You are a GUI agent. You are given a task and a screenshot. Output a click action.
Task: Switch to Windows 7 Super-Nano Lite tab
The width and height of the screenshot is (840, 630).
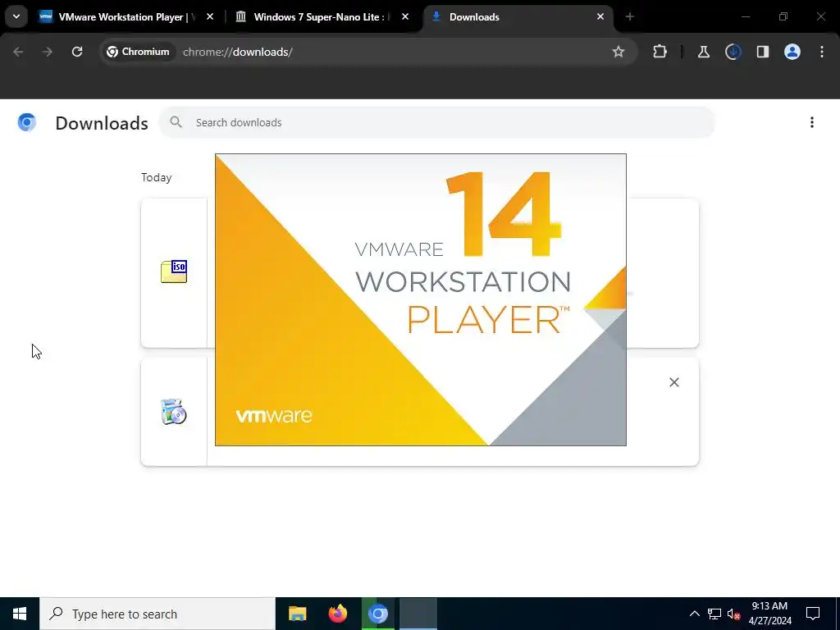click(x=322, y=16)
